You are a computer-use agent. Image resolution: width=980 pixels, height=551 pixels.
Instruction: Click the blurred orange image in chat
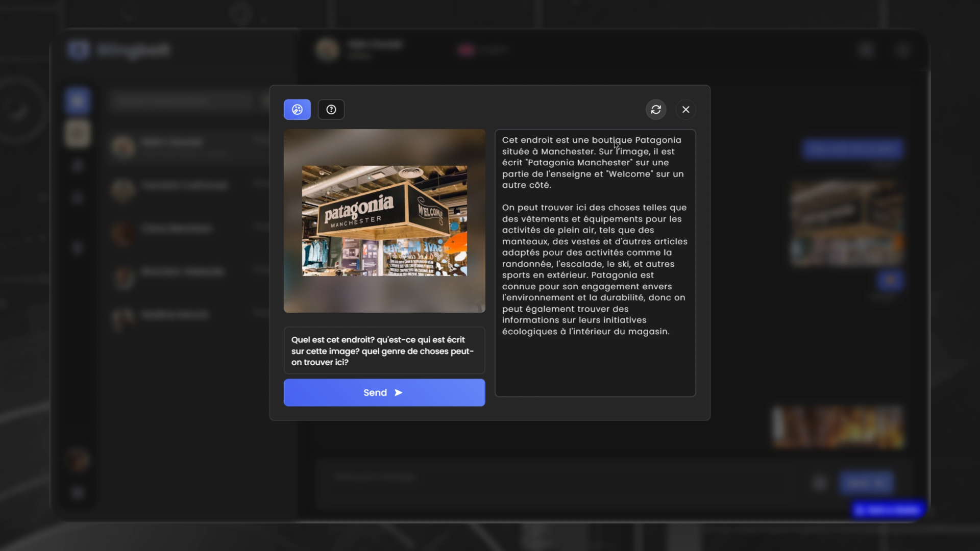838,427
